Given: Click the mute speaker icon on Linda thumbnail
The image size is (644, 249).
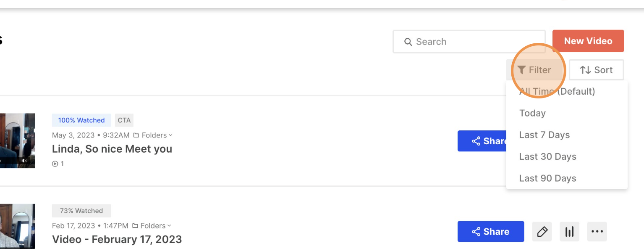Looking at the screenshot, I should pyautogui.click(x=24, y=161).
